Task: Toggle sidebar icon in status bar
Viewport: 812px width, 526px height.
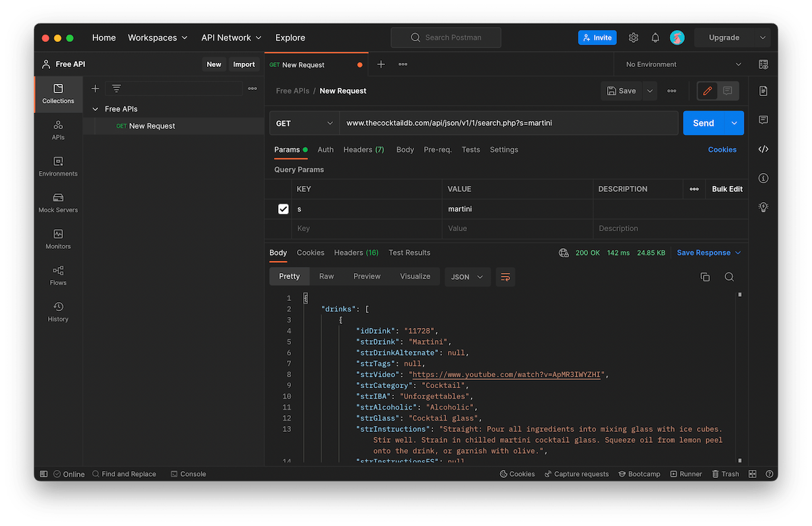Action: [x=44, y=474]
